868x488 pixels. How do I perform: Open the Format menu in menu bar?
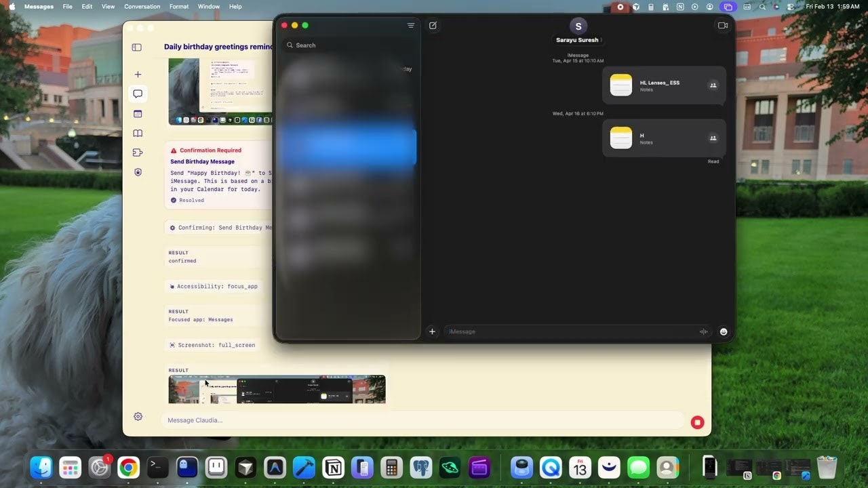(179, 7)
